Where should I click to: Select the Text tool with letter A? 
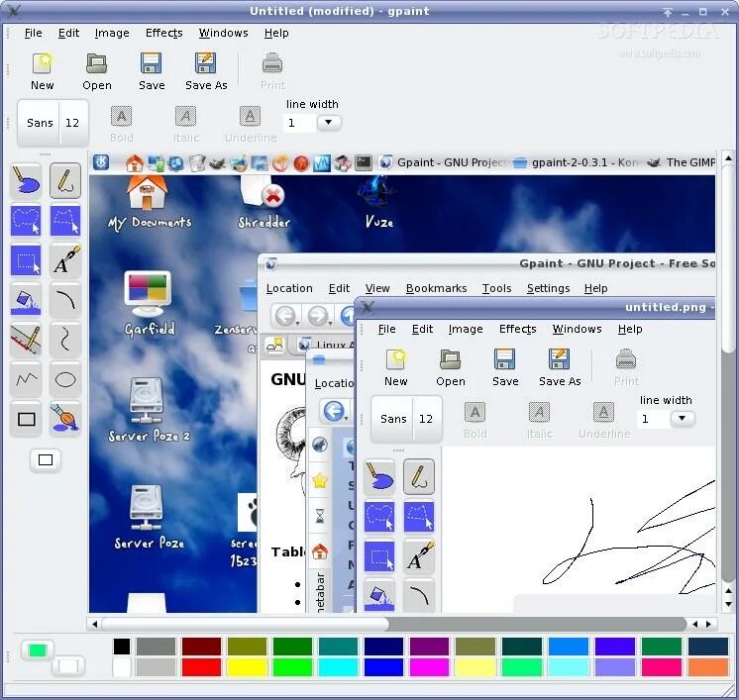pos(65,260)
